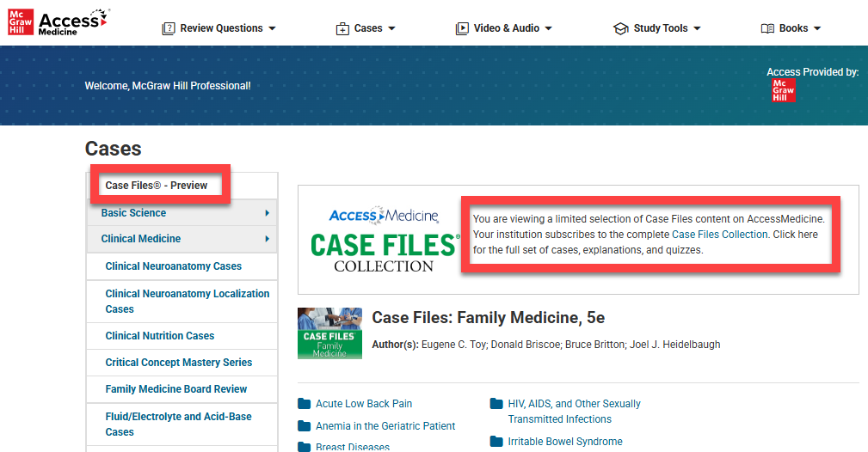
Task: Follow the Case Files Collection link
Action: pos(719,235)
